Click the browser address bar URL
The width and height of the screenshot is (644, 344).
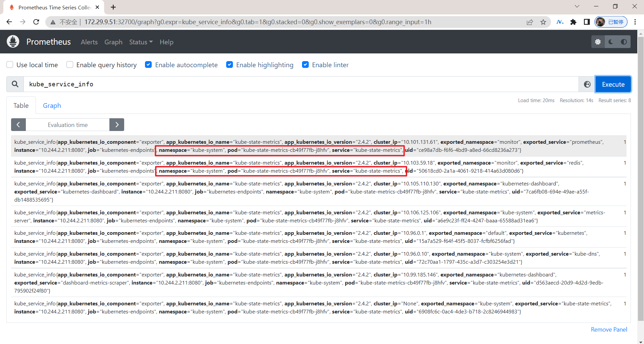pyautogui.click(x=258, y=22)
